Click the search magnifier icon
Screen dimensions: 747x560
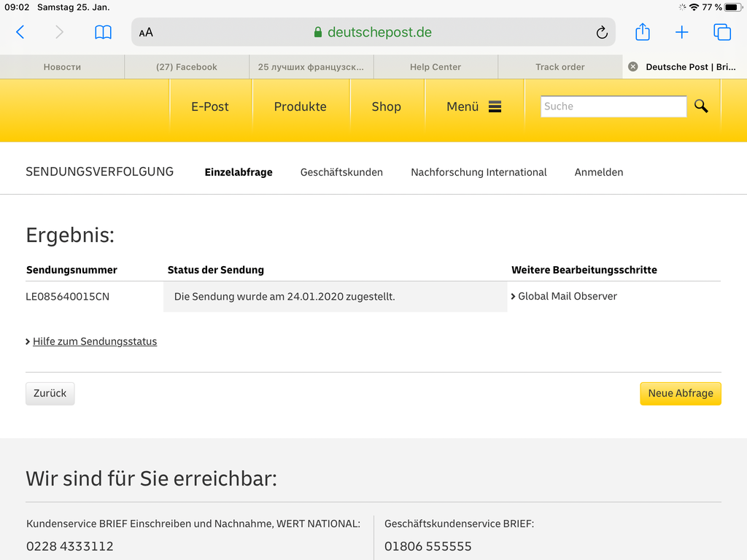tap(701, 106)
